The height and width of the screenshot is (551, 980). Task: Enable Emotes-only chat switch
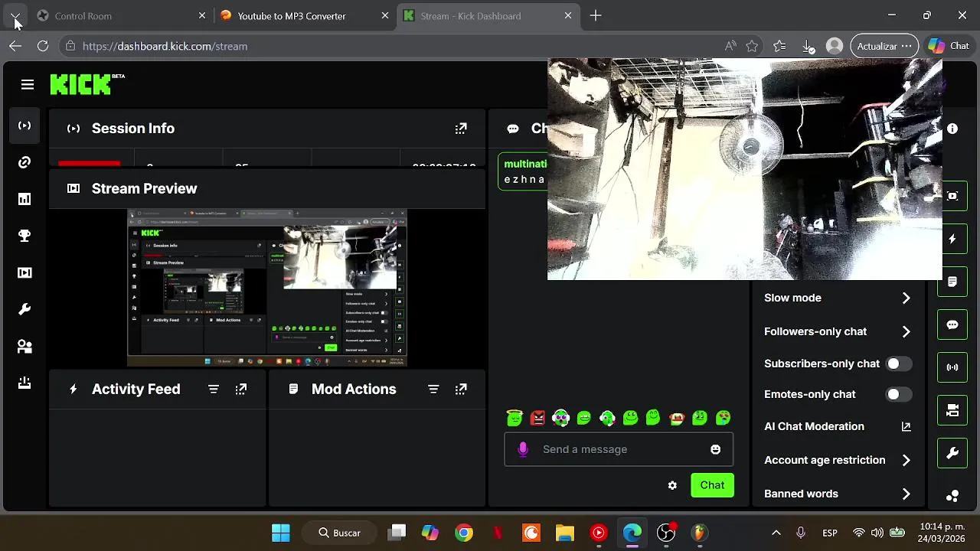[899, 394]
